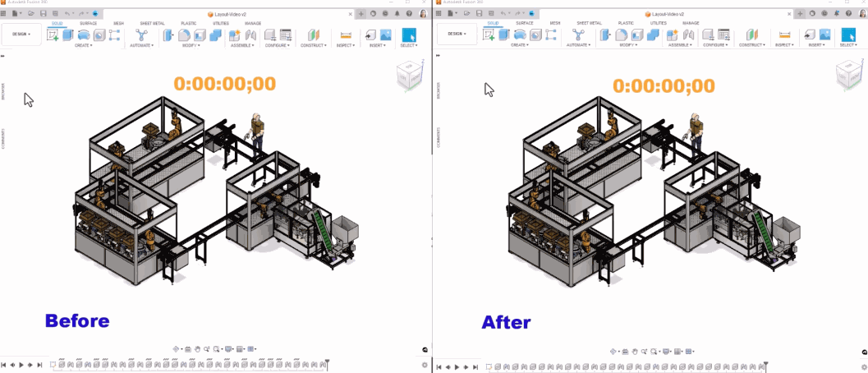Expand MODIFY menu in left window

(x=192, y=45)
